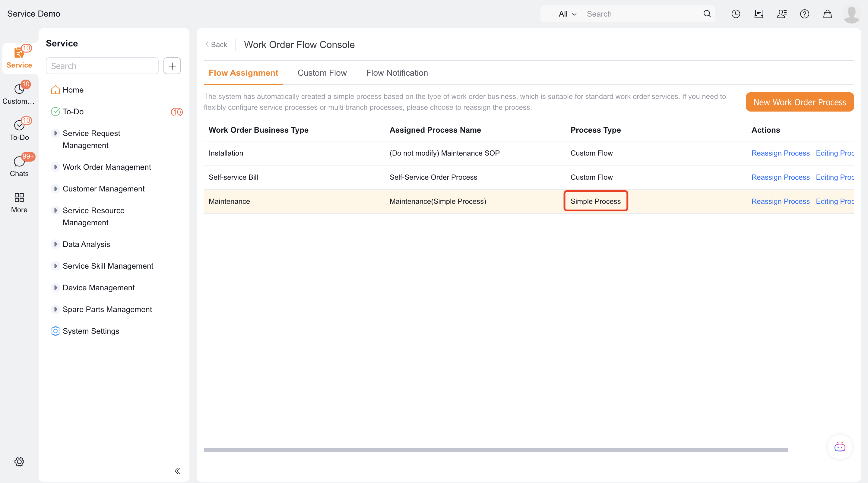868x483 pixels.
Task: Click the Maintenance business type cell
Action: (229, 201)
